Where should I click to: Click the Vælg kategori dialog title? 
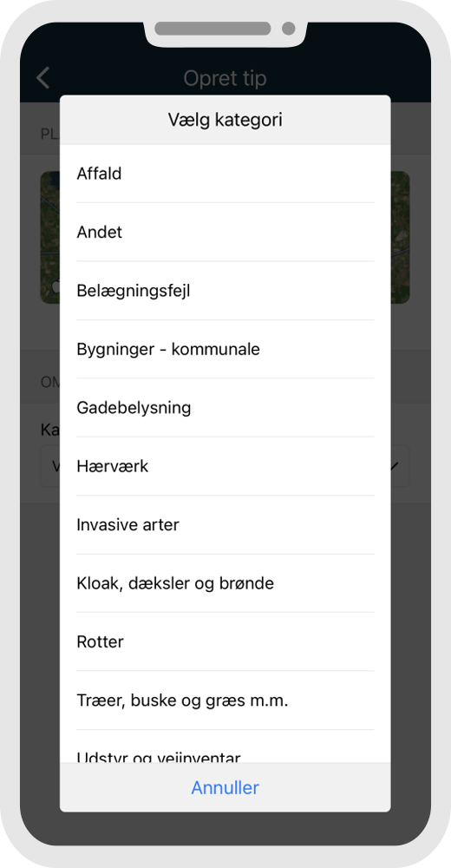pos(225,120)
